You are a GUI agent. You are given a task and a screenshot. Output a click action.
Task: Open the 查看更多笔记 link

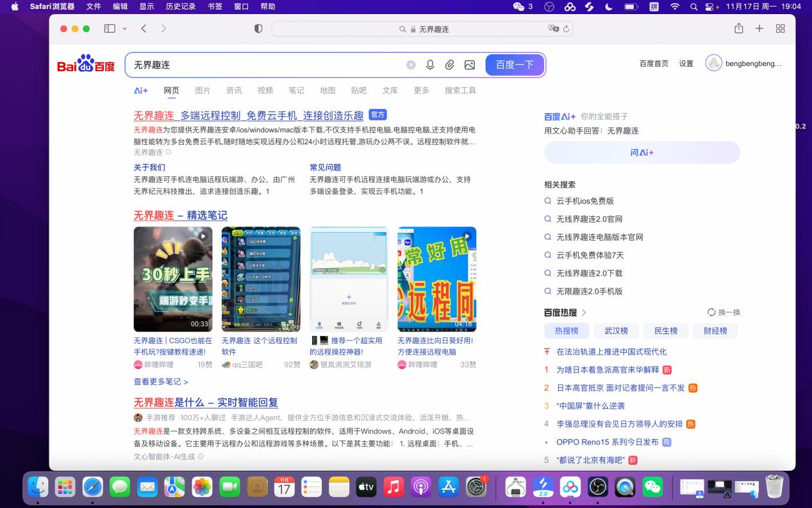[x=157, y=382]
